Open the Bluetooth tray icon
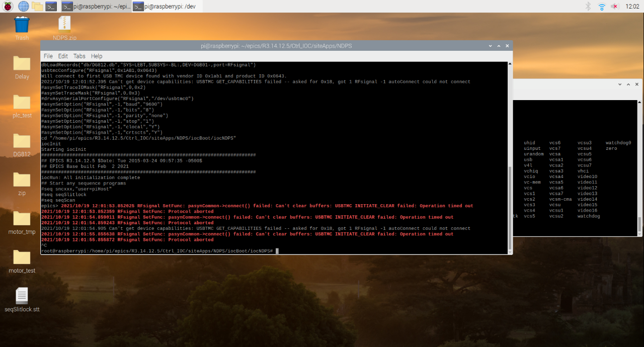This screenshot has width=644, height=347. tap(588, 7)
